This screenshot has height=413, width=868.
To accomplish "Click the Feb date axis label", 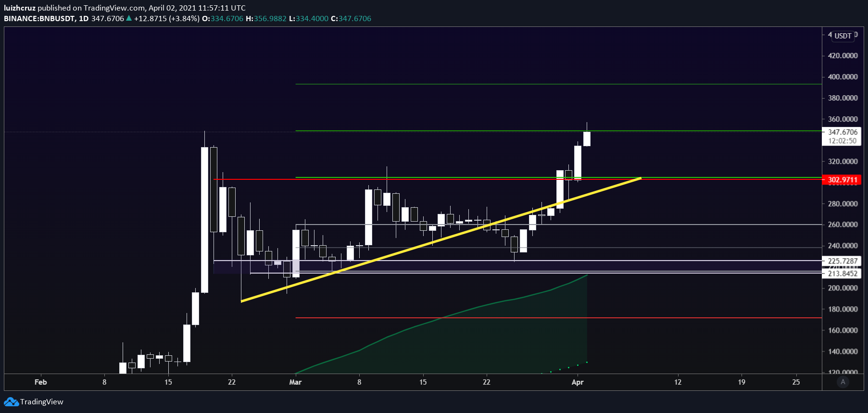I will (x=41, y=382).
